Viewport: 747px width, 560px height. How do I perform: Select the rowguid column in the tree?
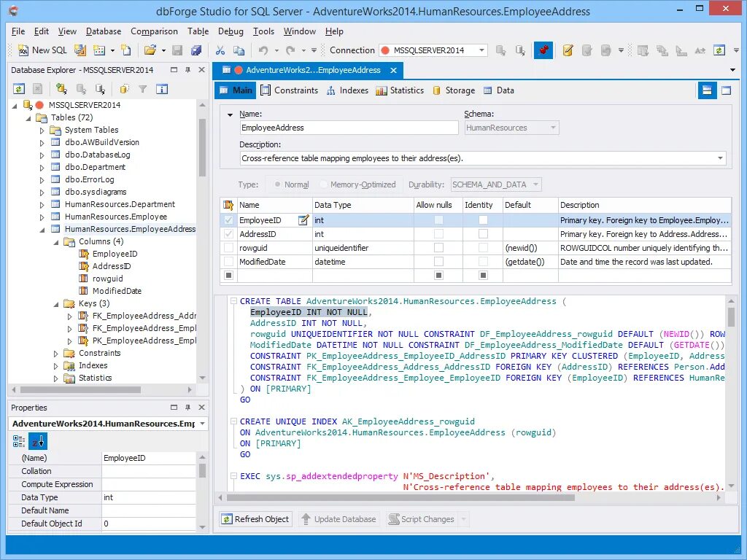click(x=108, y=279)
